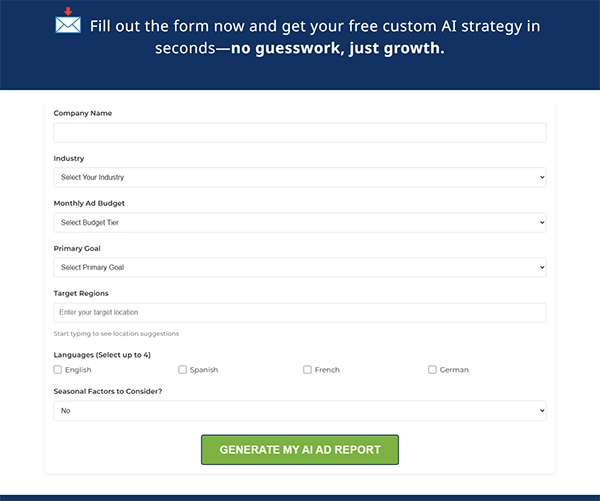Open the Select Your Industry dropdown
Viewport: 600px width, 501px height.
tap(300, 177)
